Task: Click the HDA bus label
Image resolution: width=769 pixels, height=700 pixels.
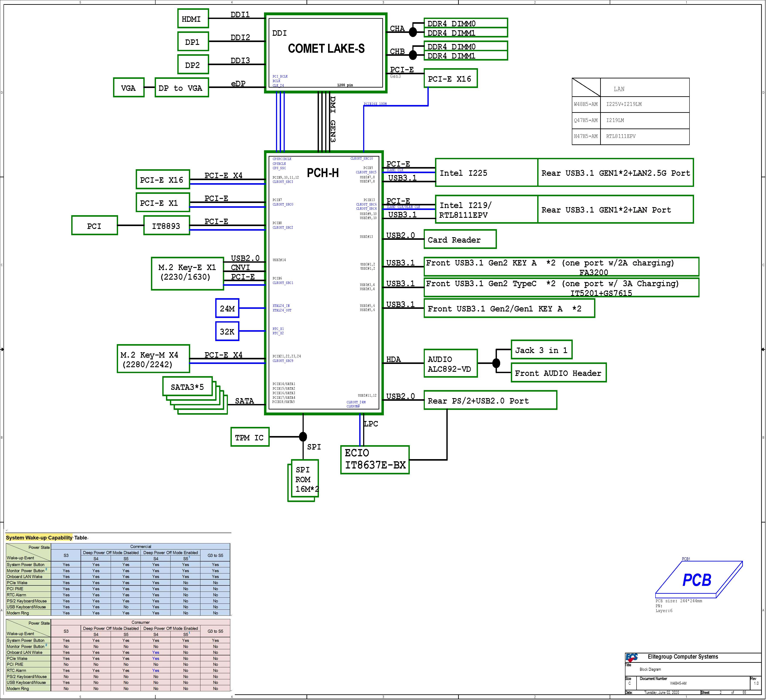Action: (394, 359)
